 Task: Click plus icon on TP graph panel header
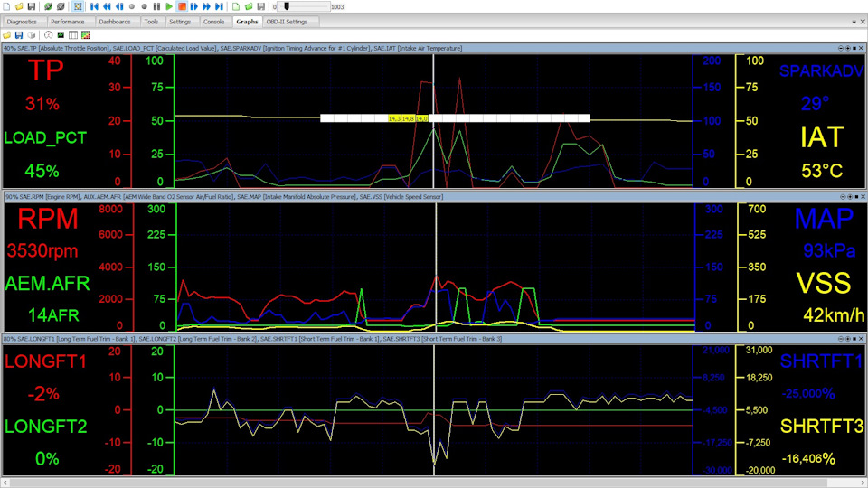[847, 48]
